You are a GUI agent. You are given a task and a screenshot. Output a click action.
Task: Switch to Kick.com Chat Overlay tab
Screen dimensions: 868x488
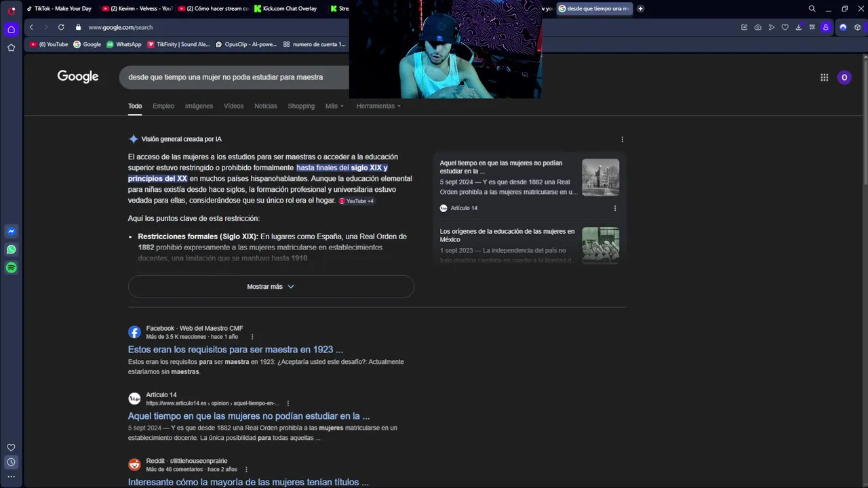point(289,9)
